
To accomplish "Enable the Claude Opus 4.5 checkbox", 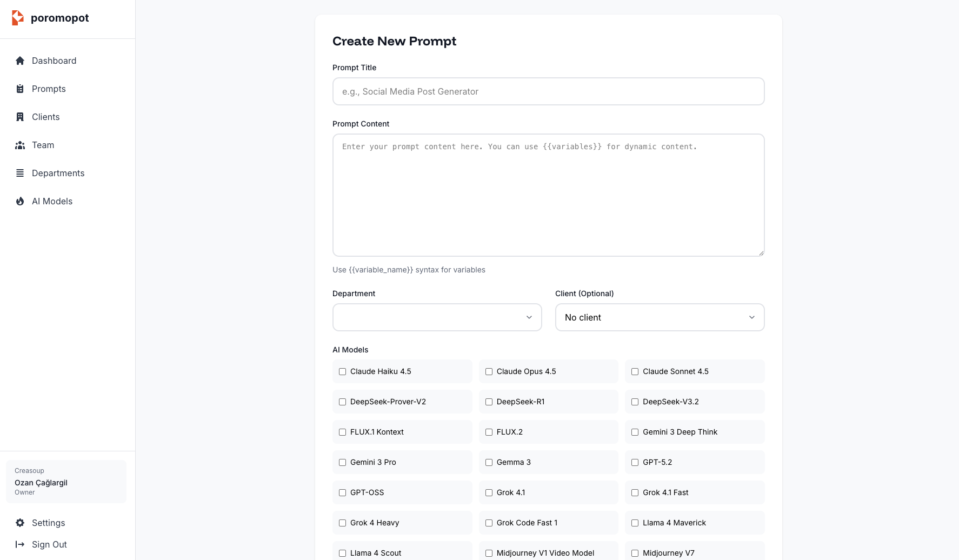I will [x=489, y=371].
